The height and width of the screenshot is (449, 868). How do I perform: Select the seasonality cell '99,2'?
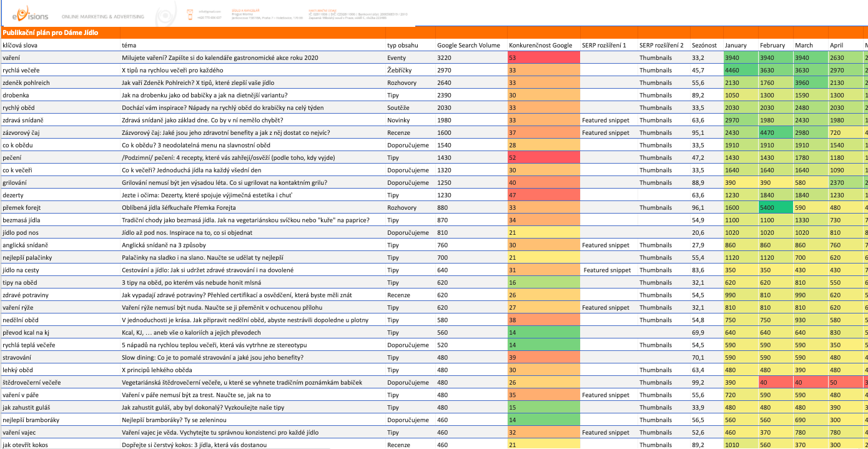(x=706, y=382)
